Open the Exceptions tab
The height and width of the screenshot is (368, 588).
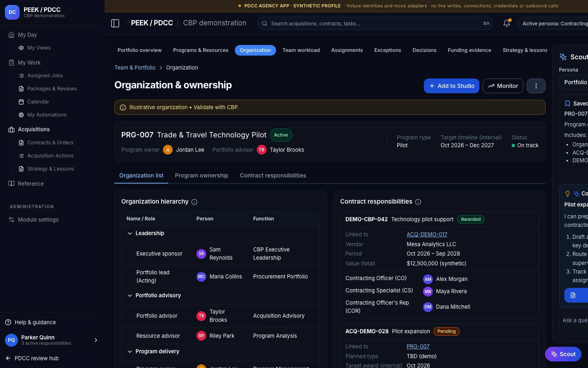pos(388,50)
